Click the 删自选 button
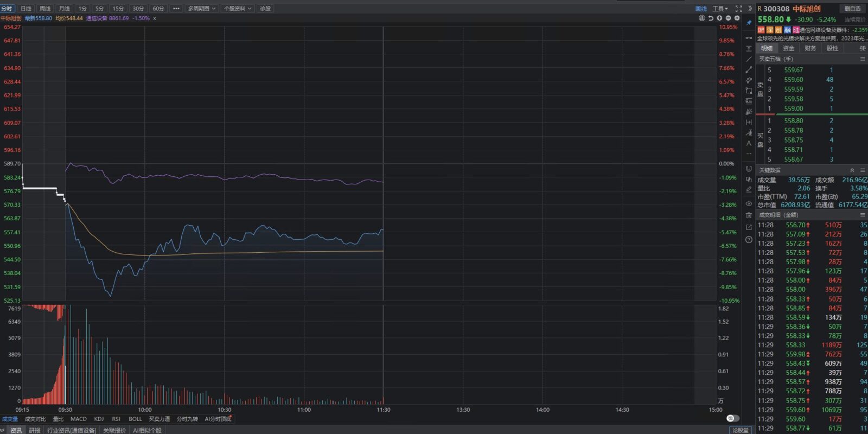The image size is (868, 434). [852, 9]
